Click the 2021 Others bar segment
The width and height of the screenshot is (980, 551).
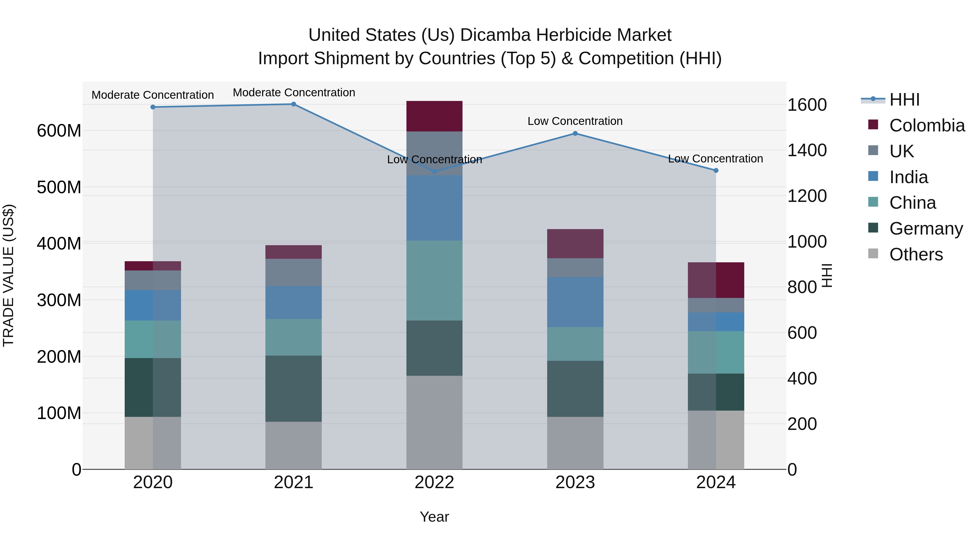click(294, 445)
